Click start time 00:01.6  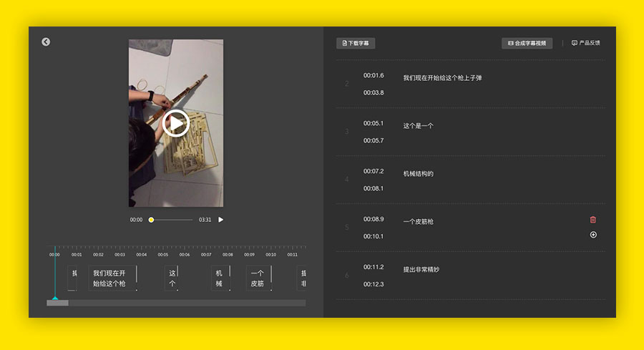pos(374,76)
